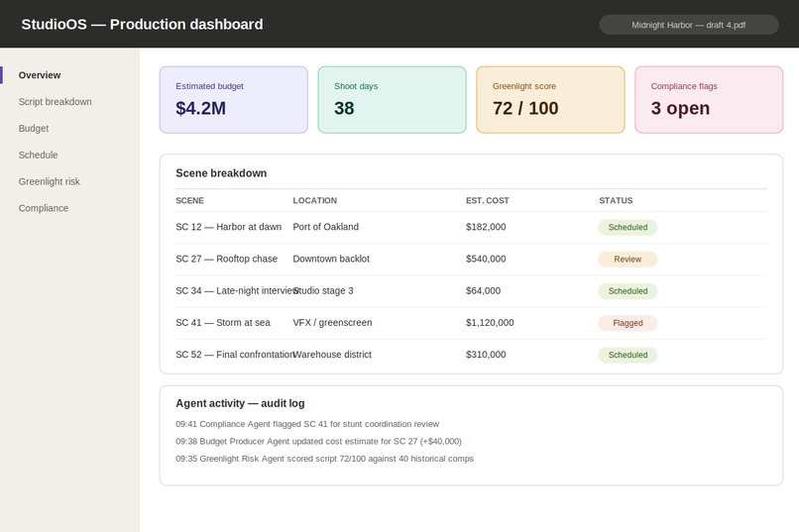Click the Midnight Harbor draft 4.pdf pill

688,25
